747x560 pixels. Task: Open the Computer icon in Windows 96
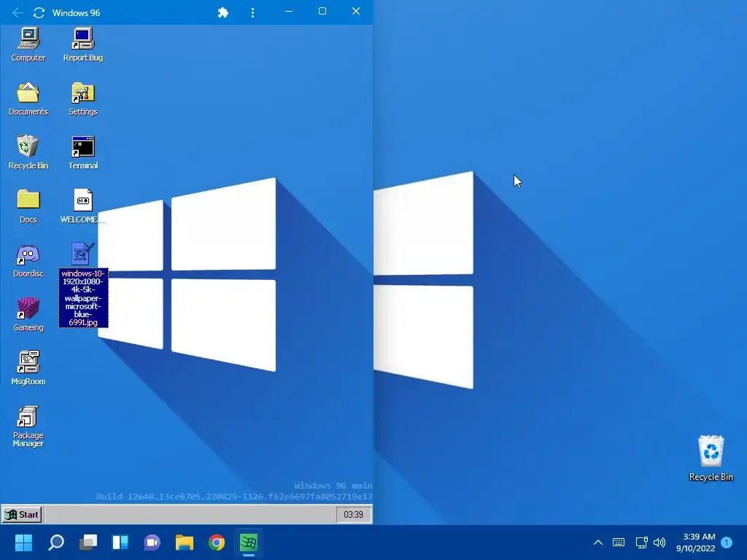pyautogui.click(x=28, y=44)
